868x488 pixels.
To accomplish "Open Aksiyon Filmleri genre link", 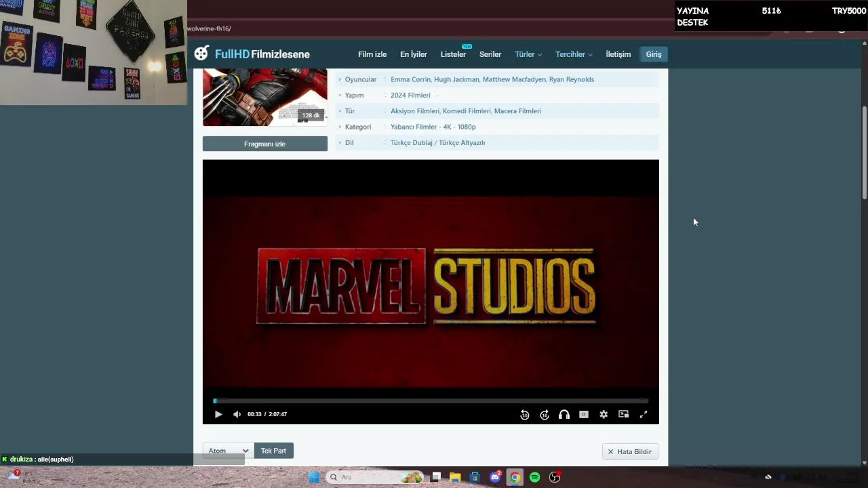I will click(x=415, y=111).
